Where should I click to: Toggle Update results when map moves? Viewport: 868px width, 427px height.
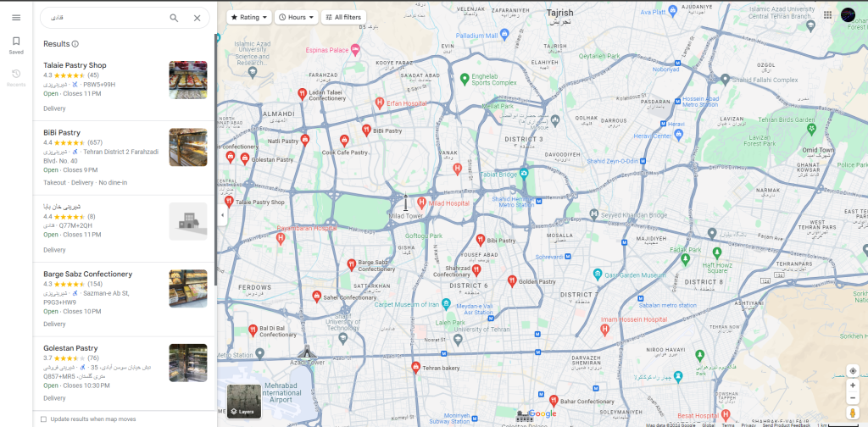44,419
